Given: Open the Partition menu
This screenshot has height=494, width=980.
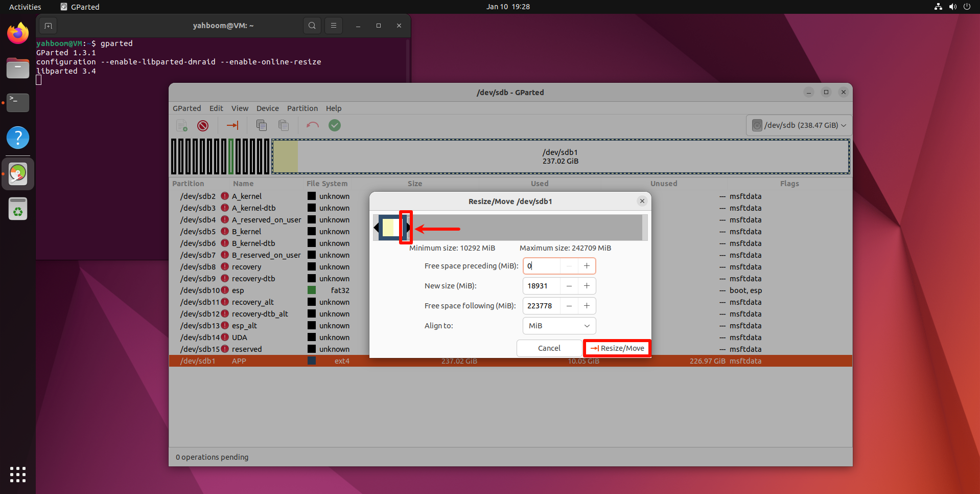Looking at the screenshot, I should tap(302, 108).
